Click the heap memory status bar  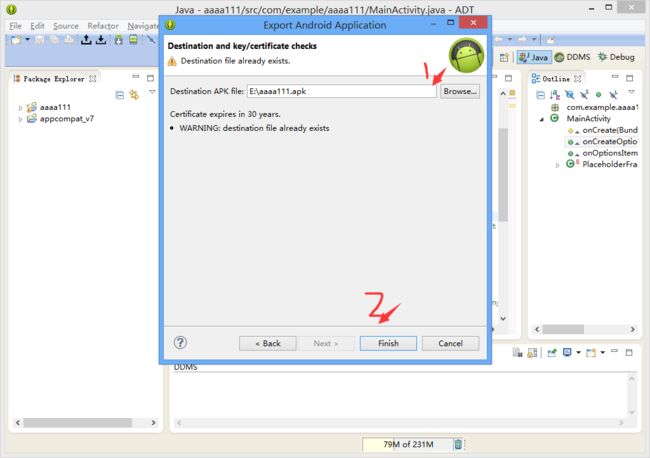409,445
